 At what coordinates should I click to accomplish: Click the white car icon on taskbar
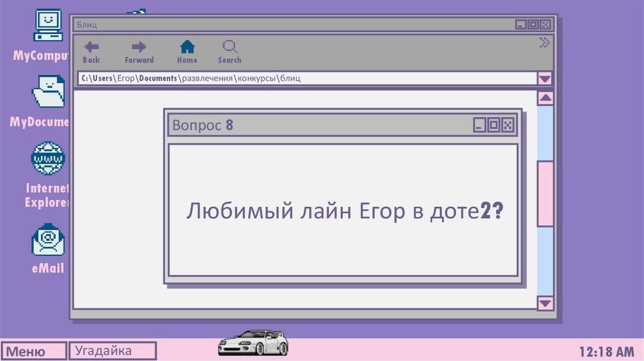[253, 343]
